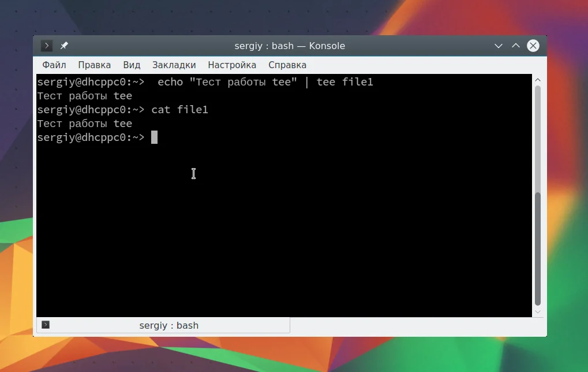The height and width of the screenshot is (372, 588).
Task: Maximize the Konsole window with the up chevron
Action: pyautogui.click(x=516, y=46)
